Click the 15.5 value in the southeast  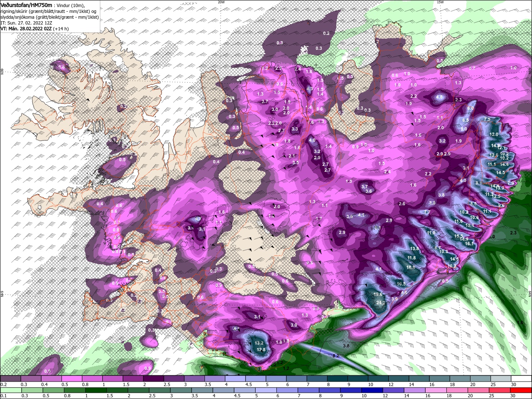(x=458, y=236)
